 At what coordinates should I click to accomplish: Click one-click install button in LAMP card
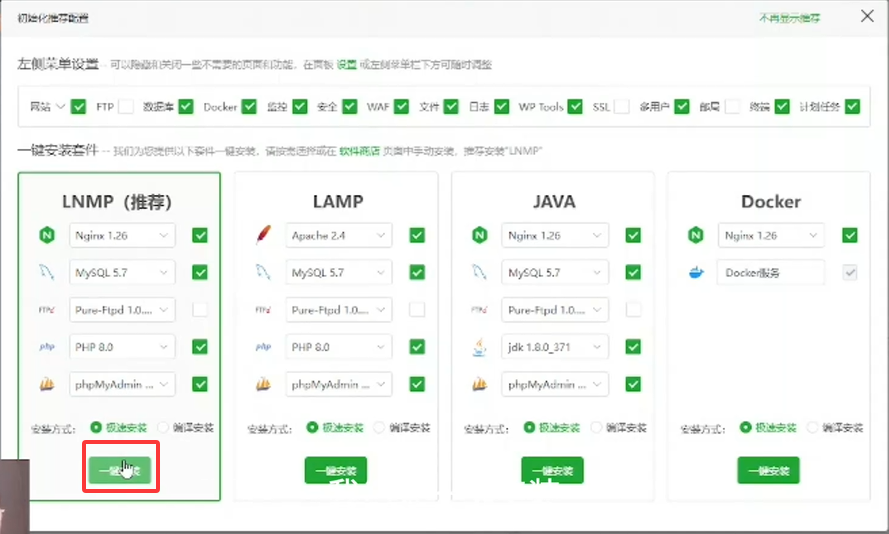coord(336,471)
